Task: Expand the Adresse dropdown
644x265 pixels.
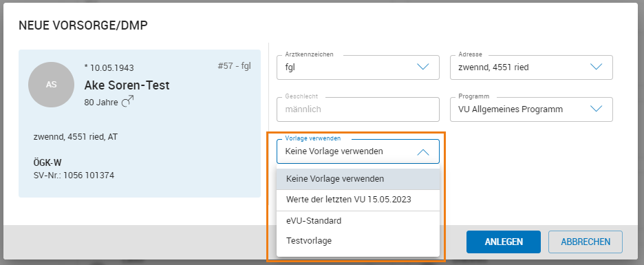Action: pos(531,67)
